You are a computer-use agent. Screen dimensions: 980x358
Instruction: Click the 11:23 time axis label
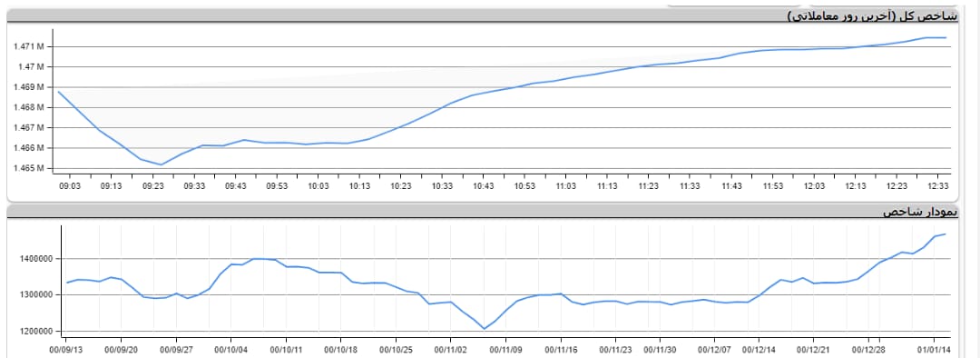tap(649, 186)
